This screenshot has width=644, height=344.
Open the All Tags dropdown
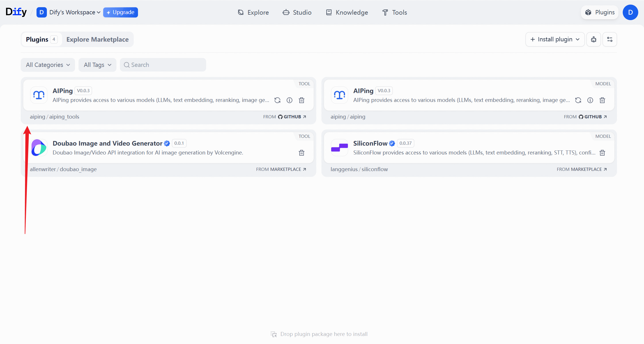click(x=97, y=65)
